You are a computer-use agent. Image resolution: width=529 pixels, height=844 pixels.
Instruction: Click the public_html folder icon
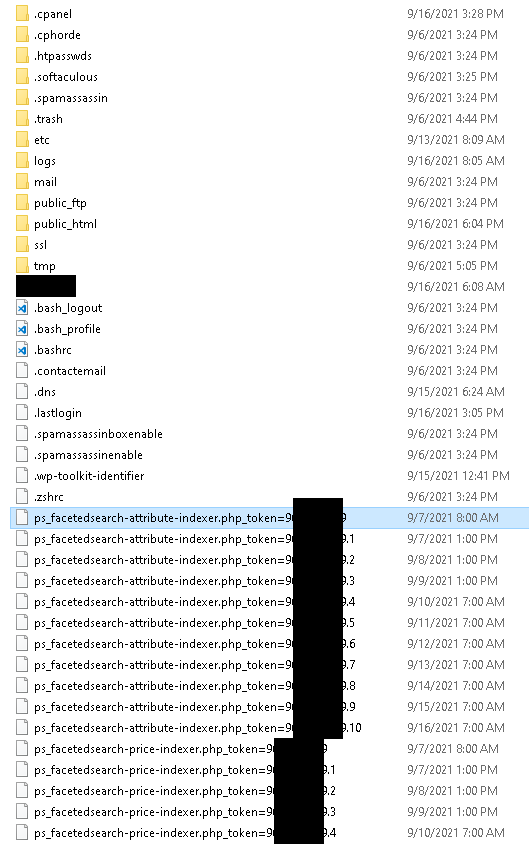(x=22, y=223)
